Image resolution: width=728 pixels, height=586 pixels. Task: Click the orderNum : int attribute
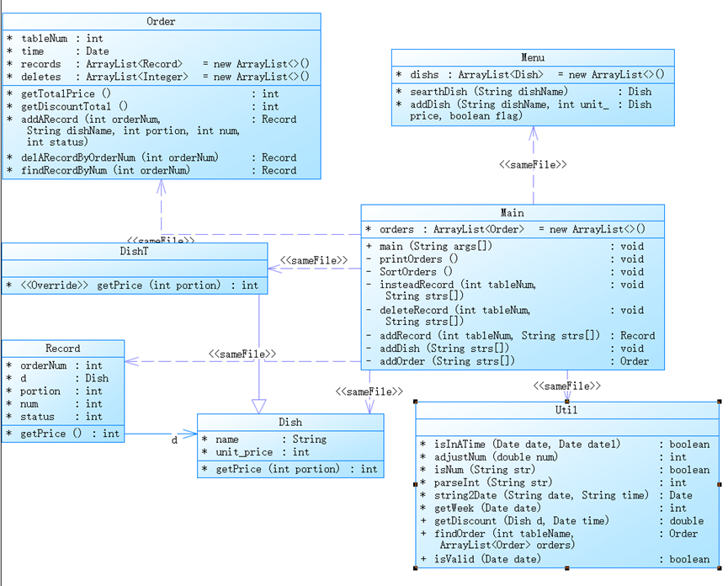click(x=54, y=365)
